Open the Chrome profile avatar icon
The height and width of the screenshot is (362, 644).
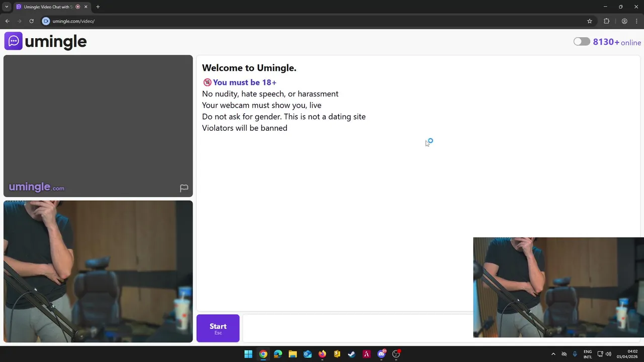624,21
